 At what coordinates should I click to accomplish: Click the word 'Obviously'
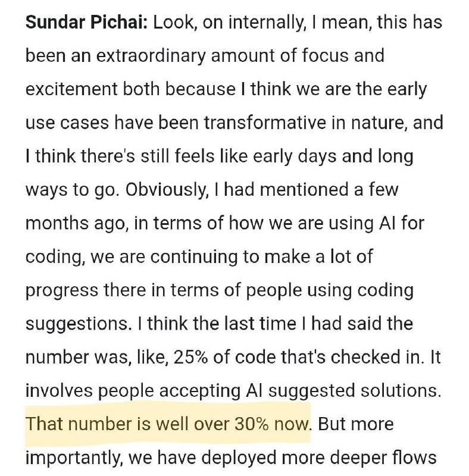click(x=167, y=190)
